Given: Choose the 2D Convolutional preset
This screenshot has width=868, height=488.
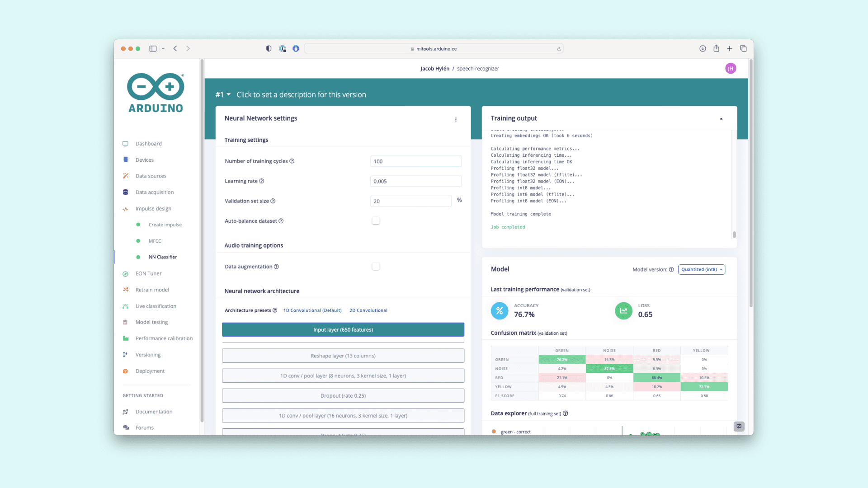Looking at the screenshot, I should [368, 310].
